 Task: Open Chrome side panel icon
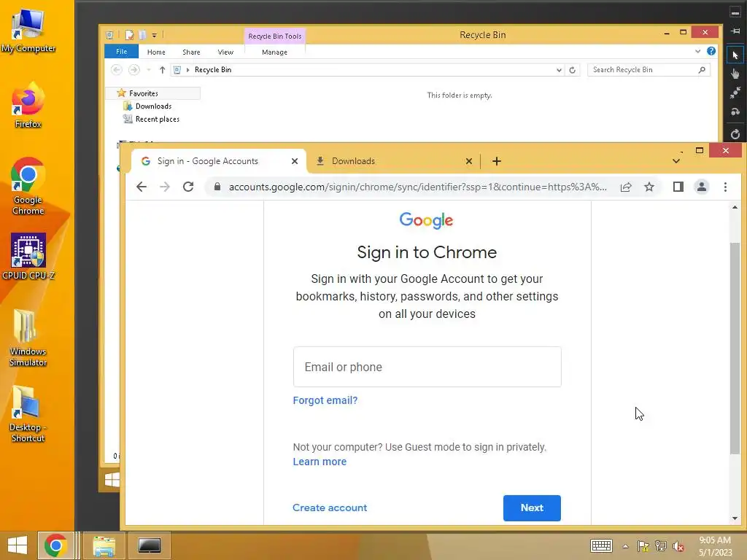(x=678, y=187)
